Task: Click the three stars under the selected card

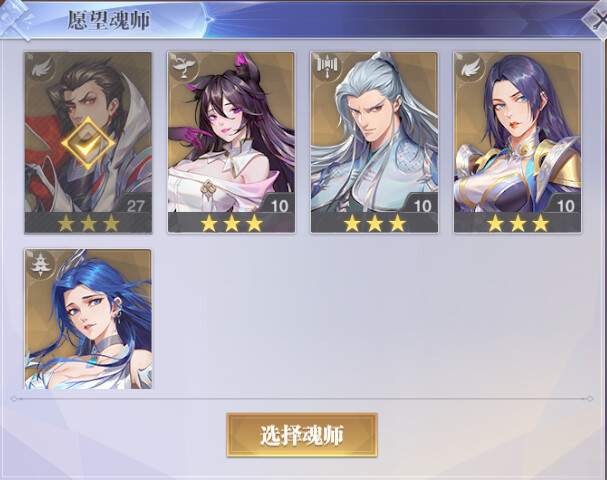Action: (89, 223)
